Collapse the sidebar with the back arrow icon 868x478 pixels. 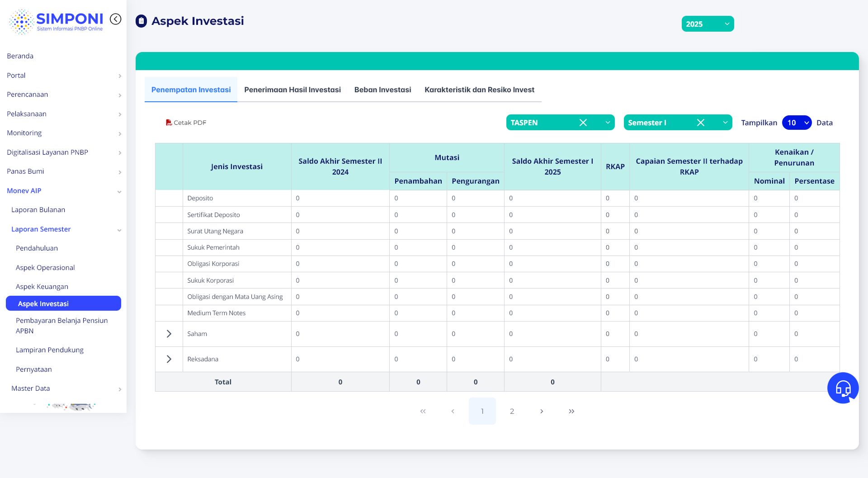[116, 19]
